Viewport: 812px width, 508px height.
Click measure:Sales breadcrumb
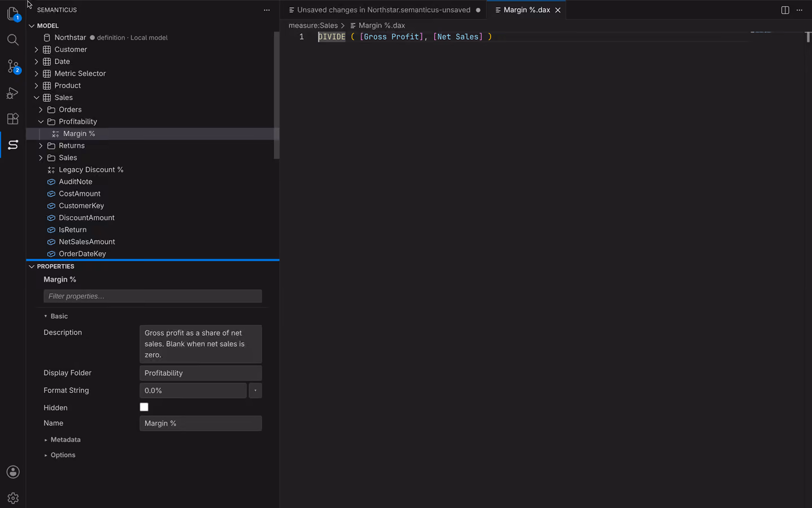point(313,25)
